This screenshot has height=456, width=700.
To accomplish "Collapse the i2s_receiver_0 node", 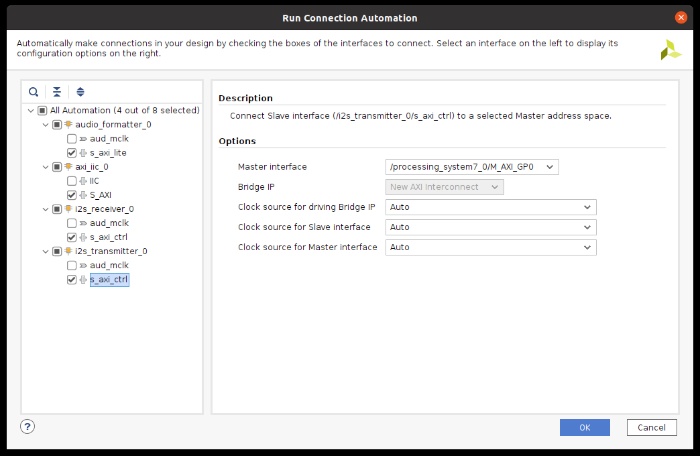I will pos(45,209).
